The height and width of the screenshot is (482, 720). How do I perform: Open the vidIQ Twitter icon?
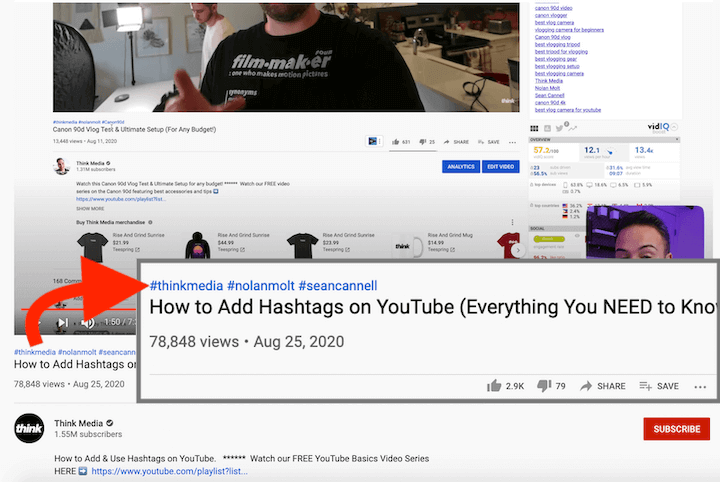(559, 128)
